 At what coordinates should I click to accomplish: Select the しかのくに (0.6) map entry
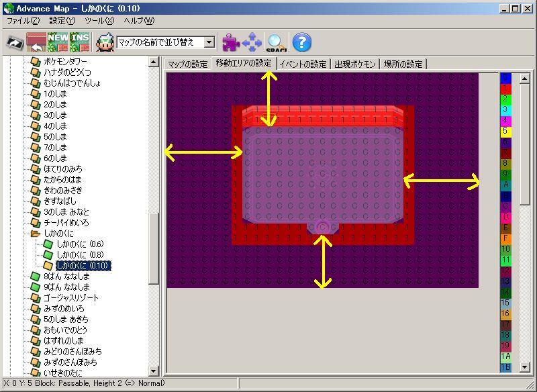(80, 244)
